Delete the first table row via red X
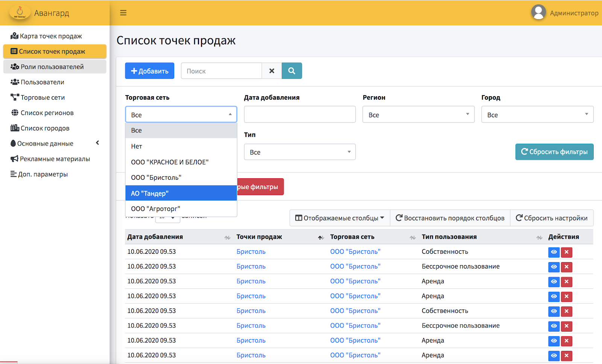 tap(566, 252)
